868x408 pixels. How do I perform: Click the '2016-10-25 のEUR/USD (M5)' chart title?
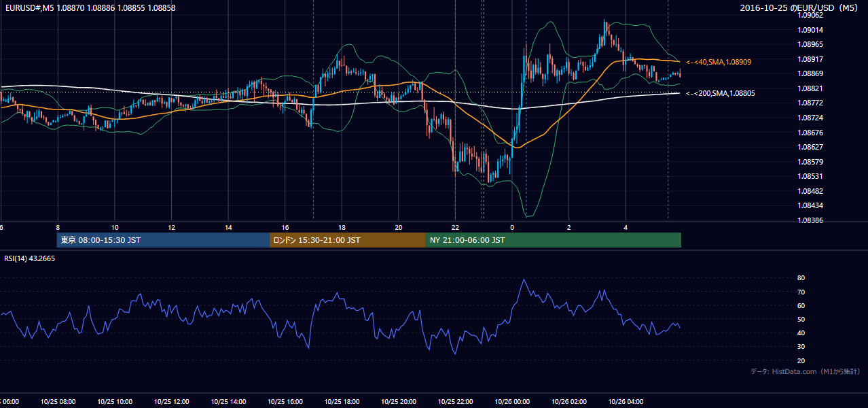pyautogui.click(x=800, y=7)
